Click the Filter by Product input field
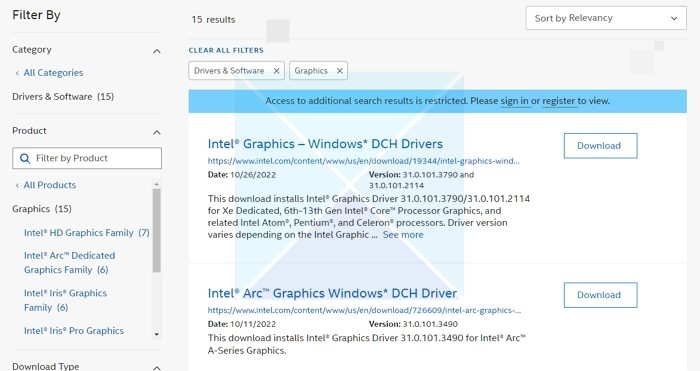The height and width of the screenshot is (371, 700). pyautogui.click(x=87, y=158)
